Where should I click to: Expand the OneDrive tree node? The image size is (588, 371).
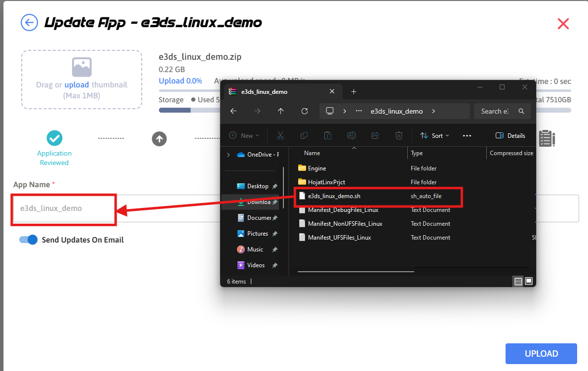(x=228, y=155)
